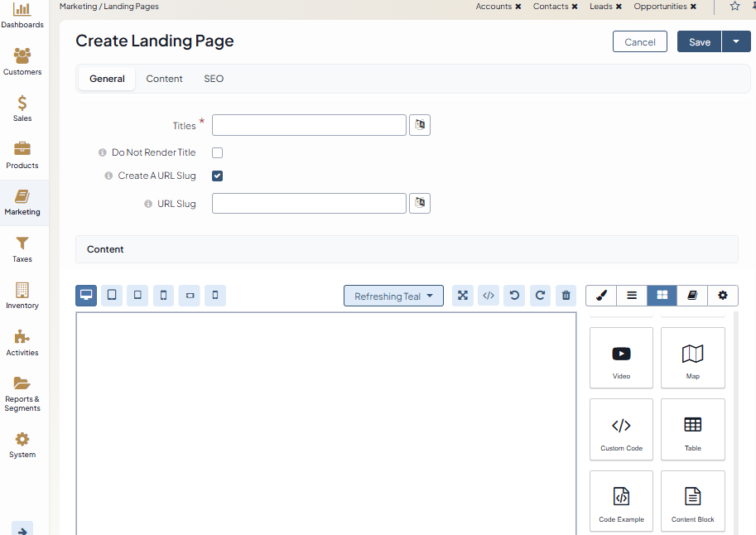Switch to the Content tab
This screenshot has width=756, height=535.
(164, 79)
